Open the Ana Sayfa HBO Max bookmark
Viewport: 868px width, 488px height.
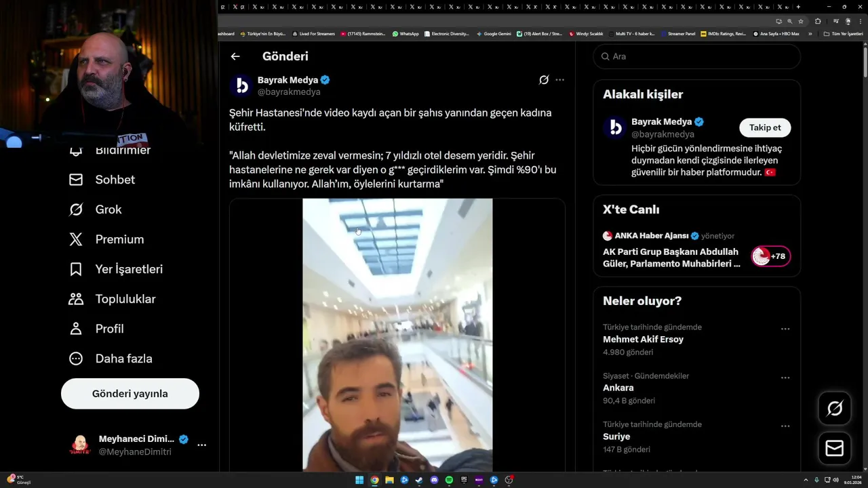[776, 34]
